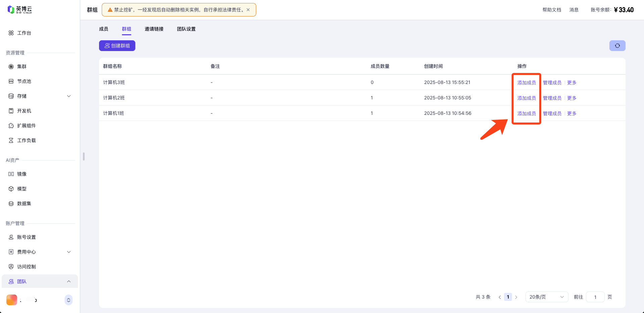Select the 开发机 dev machine icon
Screen dimensions: 644x313
point(11,111)
